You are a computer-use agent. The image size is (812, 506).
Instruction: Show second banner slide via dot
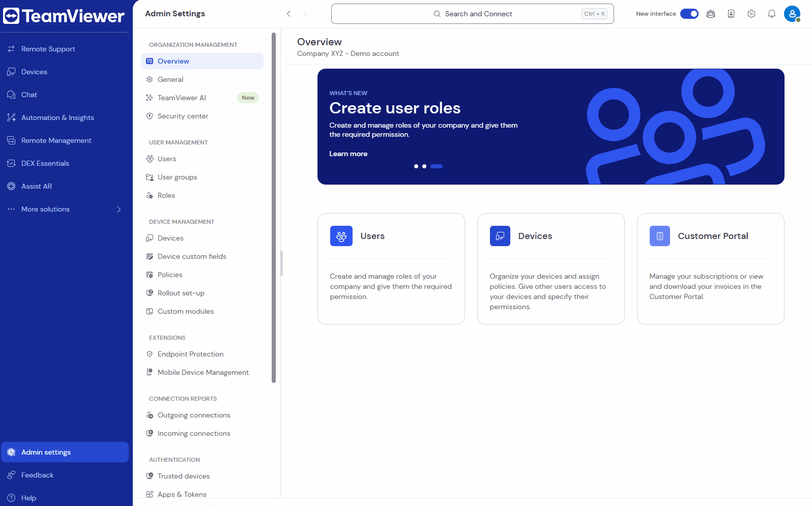(424, 166)
